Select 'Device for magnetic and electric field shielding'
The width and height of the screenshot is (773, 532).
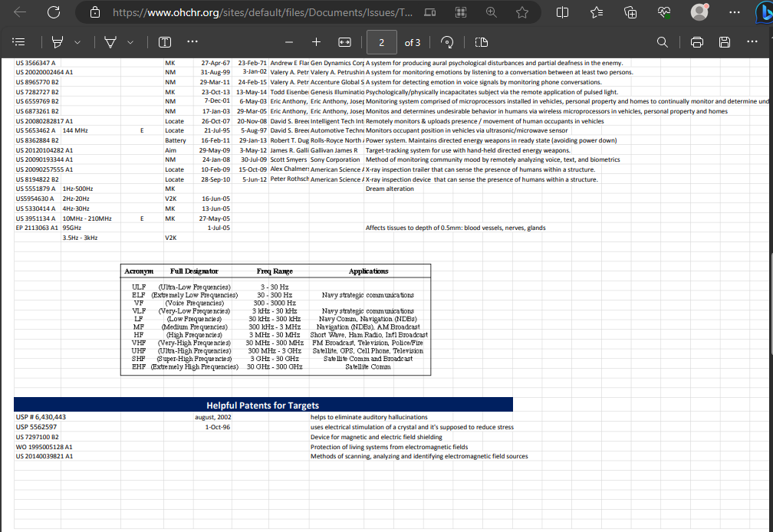[x=376, y=438]
